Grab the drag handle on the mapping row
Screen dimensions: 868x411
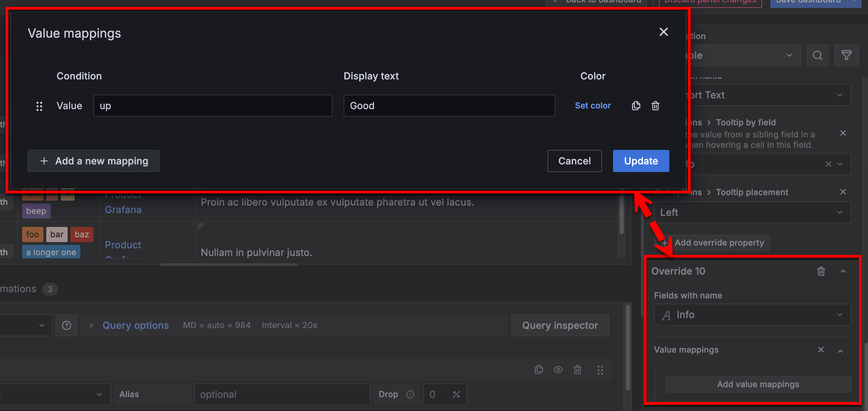39,106
